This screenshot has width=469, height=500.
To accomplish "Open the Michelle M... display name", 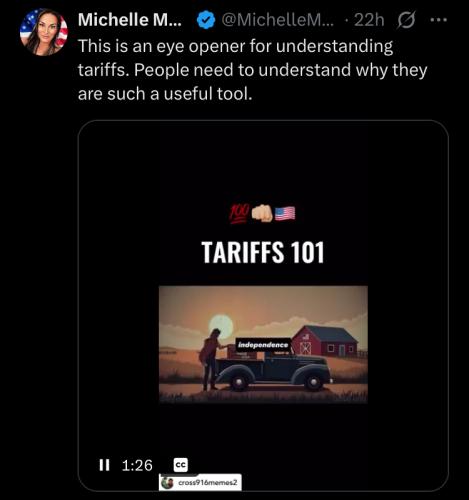I will coord(130,20).
